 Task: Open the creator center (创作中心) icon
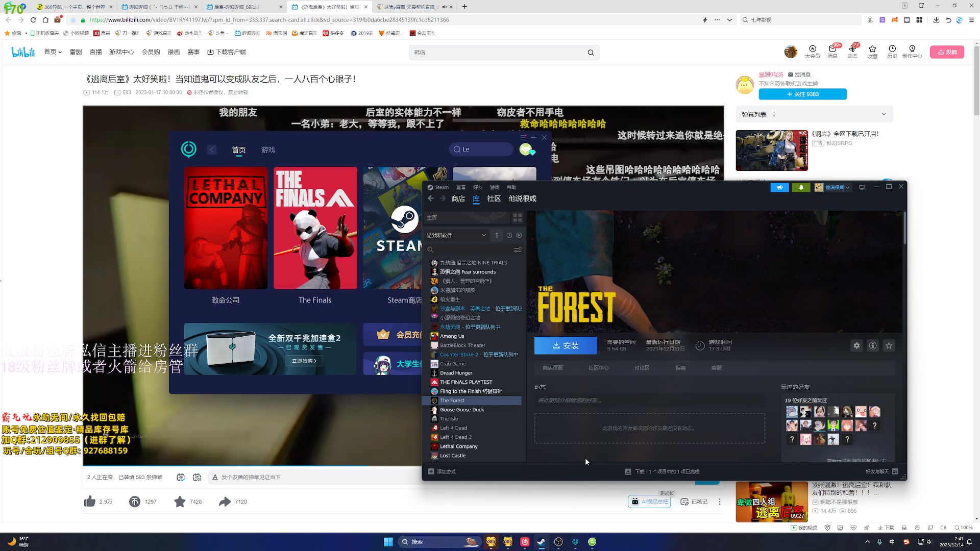(x=912, y=52)
